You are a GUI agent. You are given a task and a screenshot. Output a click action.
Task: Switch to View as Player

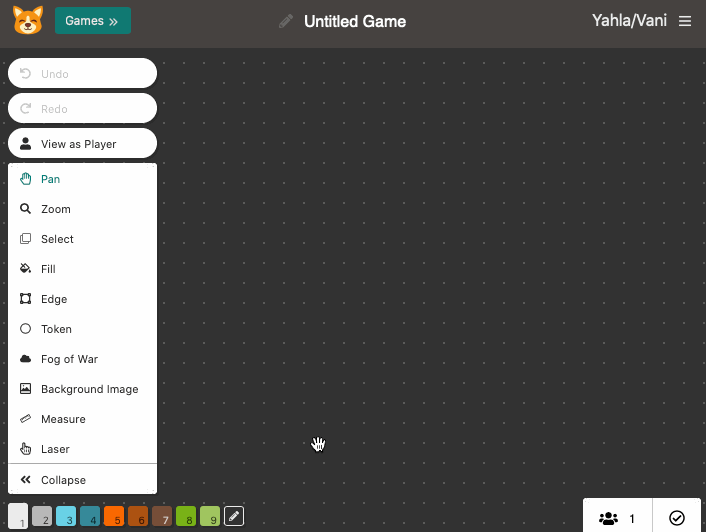click(82, 144)
